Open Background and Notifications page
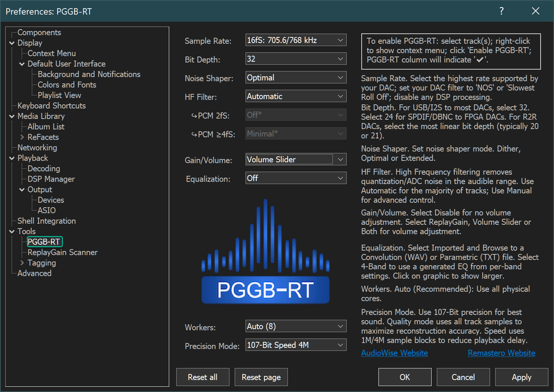 [89, 74]
